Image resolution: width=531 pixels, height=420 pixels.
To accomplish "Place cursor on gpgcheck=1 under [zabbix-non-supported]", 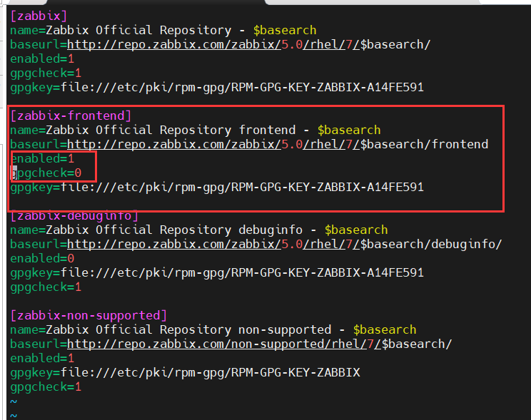I will click(46, 386).
